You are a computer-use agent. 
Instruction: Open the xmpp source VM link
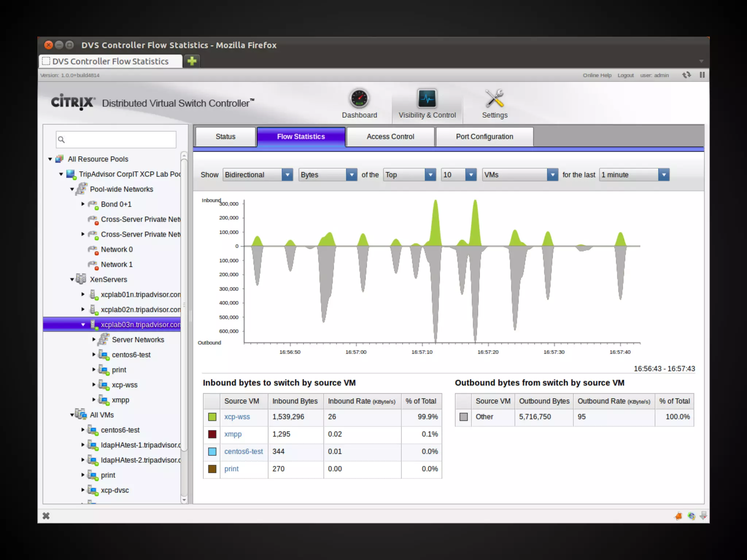coord(233,434)
